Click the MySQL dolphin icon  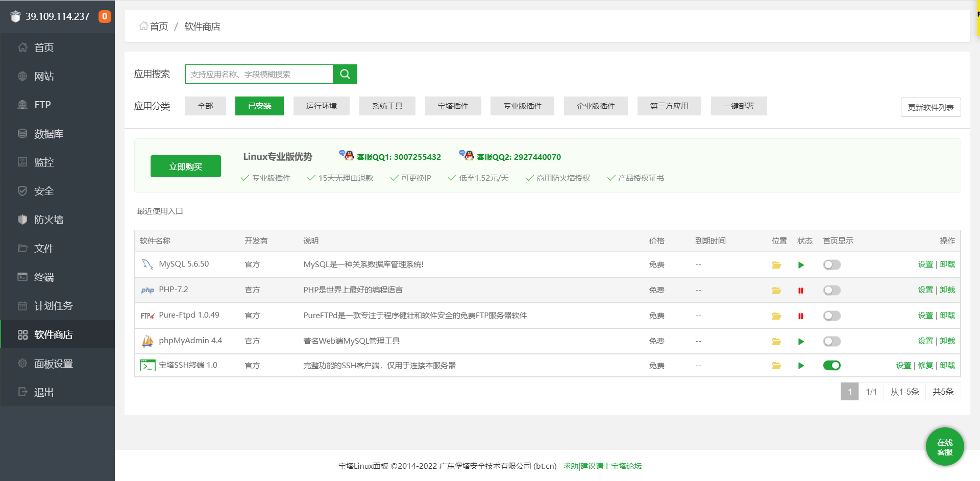point(148,264)
